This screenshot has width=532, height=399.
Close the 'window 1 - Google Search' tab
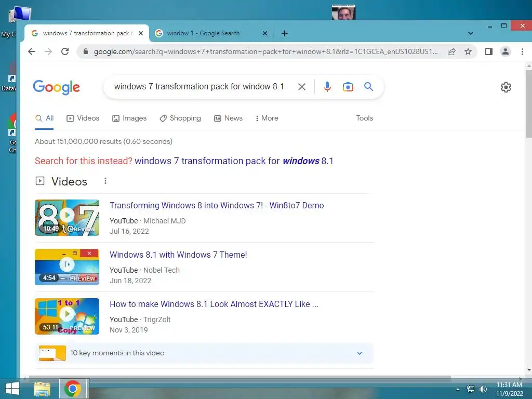(x=265, y=33)
